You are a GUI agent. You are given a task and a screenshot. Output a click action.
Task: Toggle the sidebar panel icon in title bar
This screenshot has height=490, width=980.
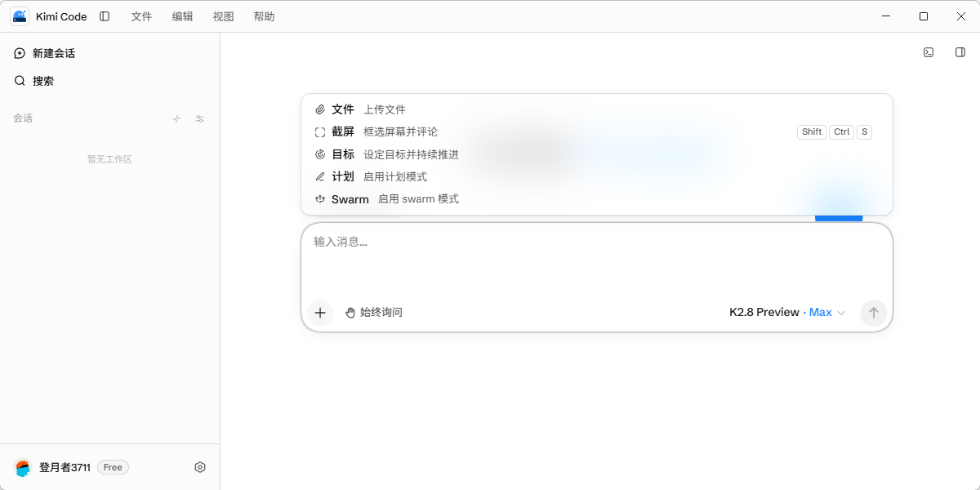click(x=105, y=16)
